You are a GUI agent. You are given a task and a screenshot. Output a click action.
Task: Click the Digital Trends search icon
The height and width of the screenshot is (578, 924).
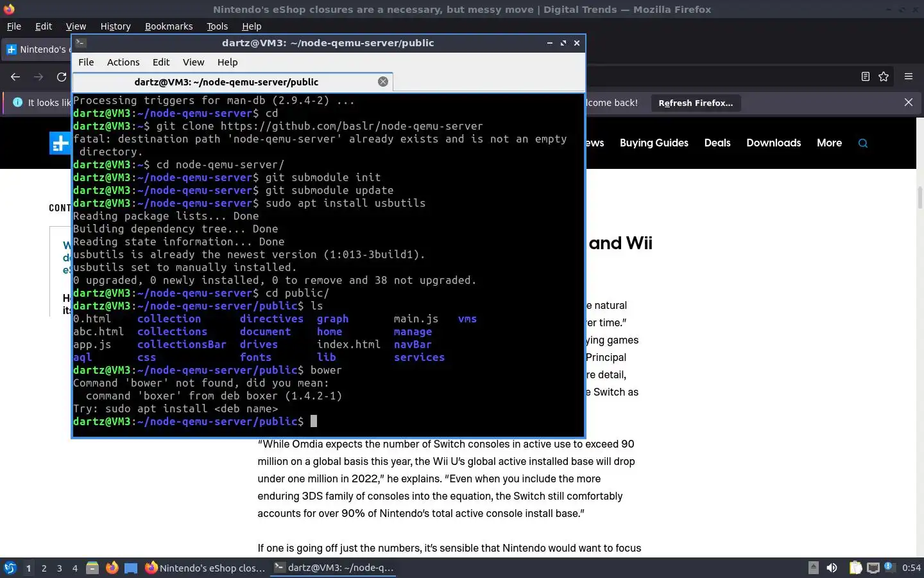pos(862,143)
